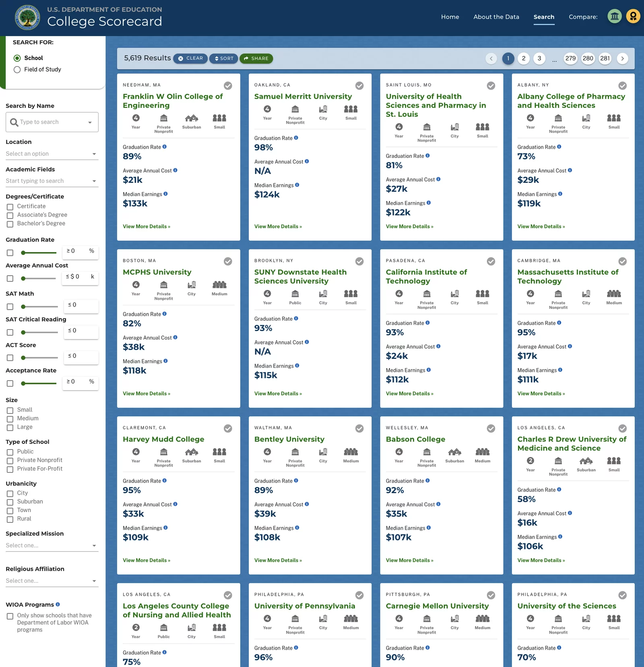The height and width of the screenshot is (667, 644).
Task: Click the City icon on Caltech card
Action: coord(455,294)
